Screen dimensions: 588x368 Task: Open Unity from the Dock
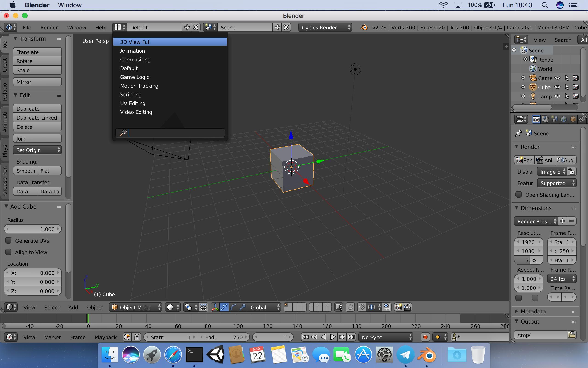point(215,355)
